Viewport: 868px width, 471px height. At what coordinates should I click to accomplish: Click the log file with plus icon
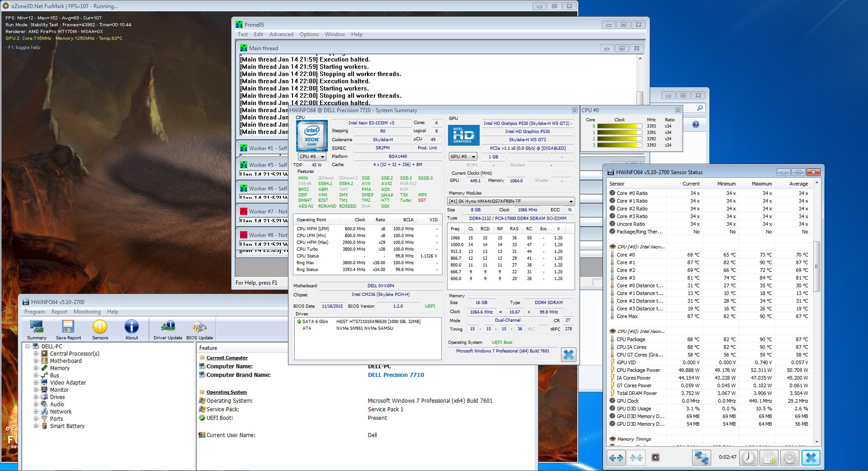pyautogui.click(x=769, y=458)
